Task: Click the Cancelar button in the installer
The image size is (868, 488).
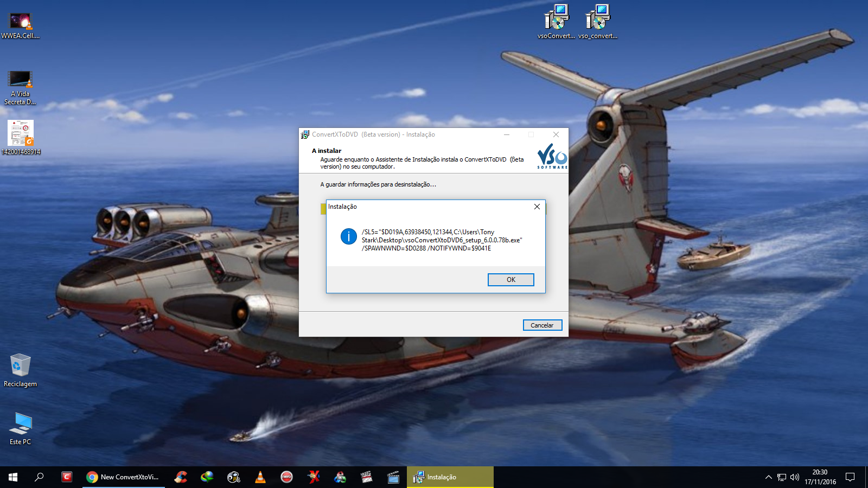Action: 542,325
